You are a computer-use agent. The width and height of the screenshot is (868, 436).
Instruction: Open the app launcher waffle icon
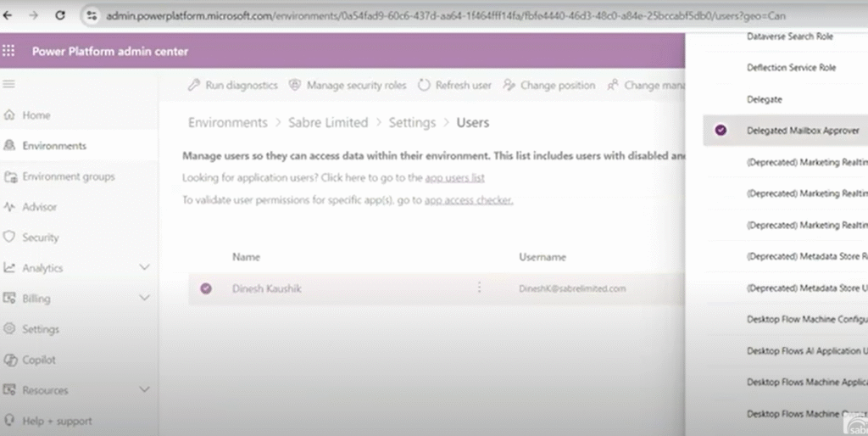[9, 51]
